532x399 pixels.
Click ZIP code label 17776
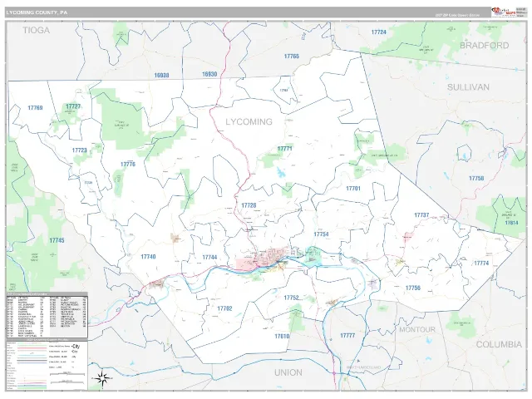[128, 165]
